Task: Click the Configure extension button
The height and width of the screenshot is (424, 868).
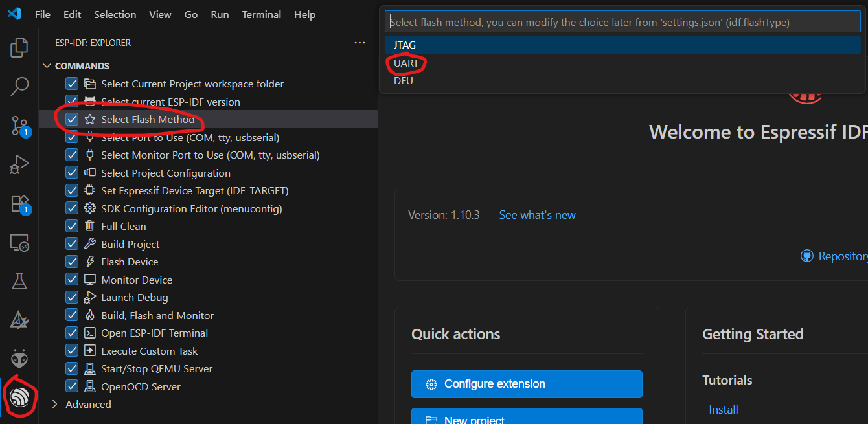Action: pyautogui.click(x=527, y=384)
